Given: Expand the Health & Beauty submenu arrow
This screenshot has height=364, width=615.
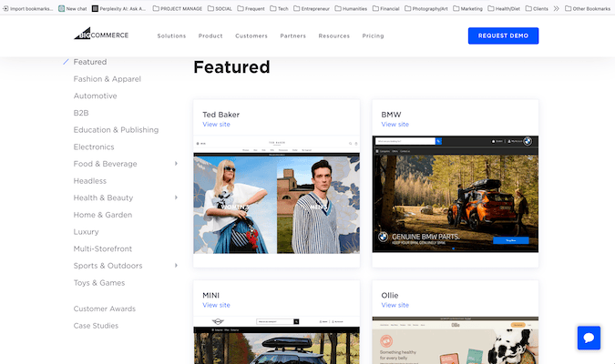Looking at the screenshot, I should point(176,197).
